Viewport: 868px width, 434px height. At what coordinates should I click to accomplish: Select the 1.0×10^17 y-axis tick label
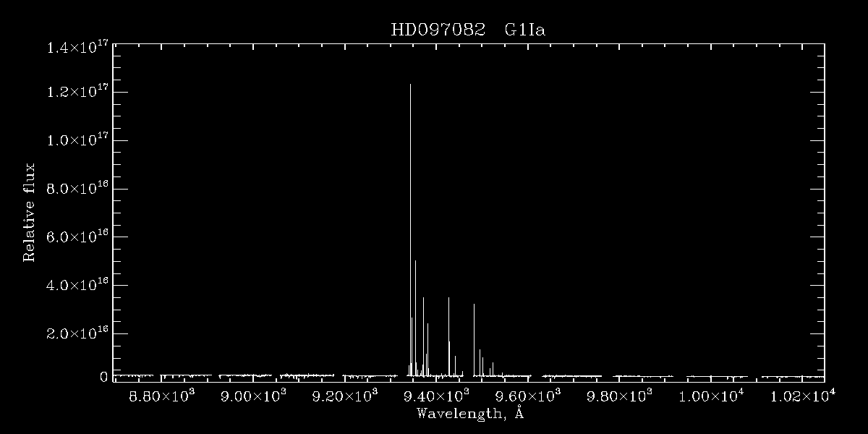click(x=77, y=140)
